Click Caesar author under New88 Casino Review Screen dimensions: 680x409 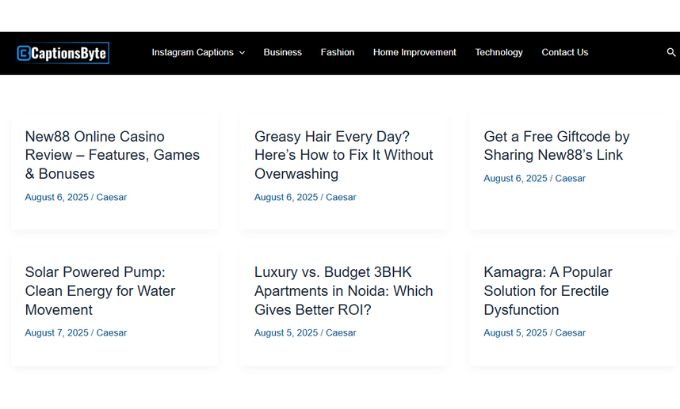(111, 197)
